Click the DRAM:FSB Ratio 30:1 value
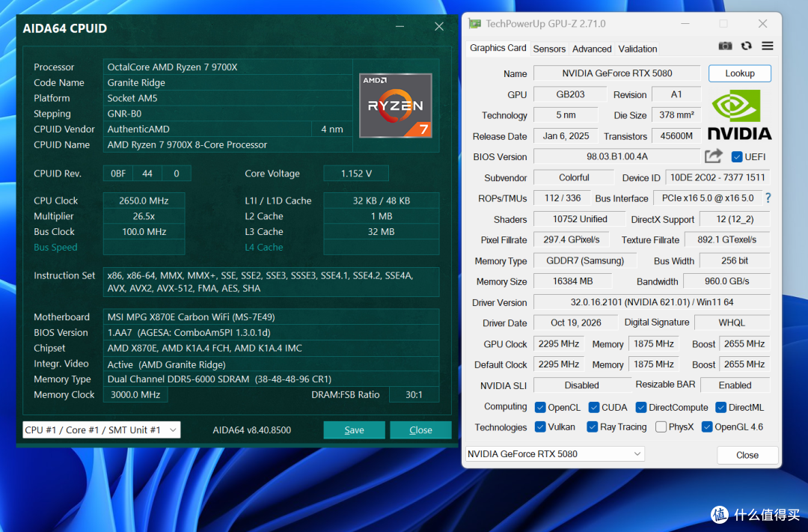The image size is (808, 532). coord(414,395)
